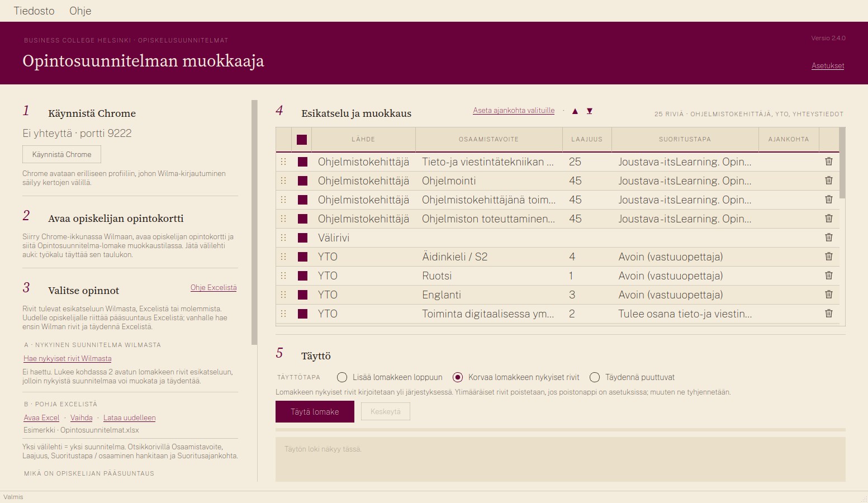The height and width of the screenshot is (503, 868).
Task: Click the Vaihda link for the Excel file
Action: [x=82, y=418]
